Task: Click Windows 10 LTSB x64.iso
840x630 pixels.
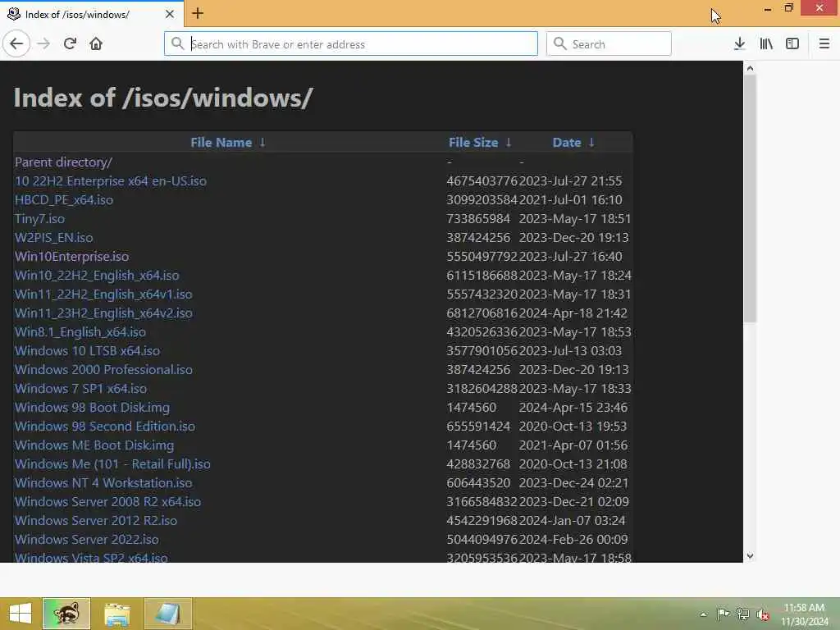Action: pyautogui.click(x=87, y=351)
